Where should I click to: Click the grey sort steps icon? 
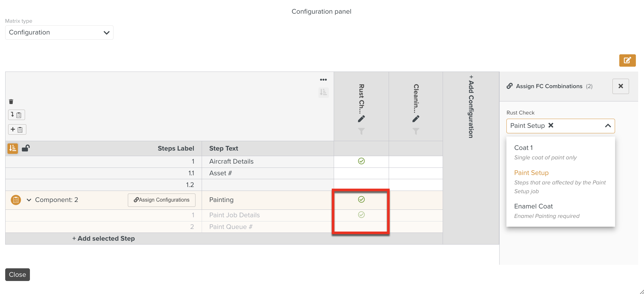click(323, 92)
